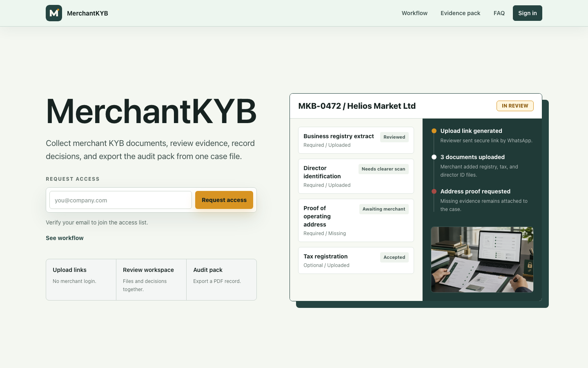Click Optional / Uploaded status text
This screenshot has width=588, height=368.
coord(326,265)
